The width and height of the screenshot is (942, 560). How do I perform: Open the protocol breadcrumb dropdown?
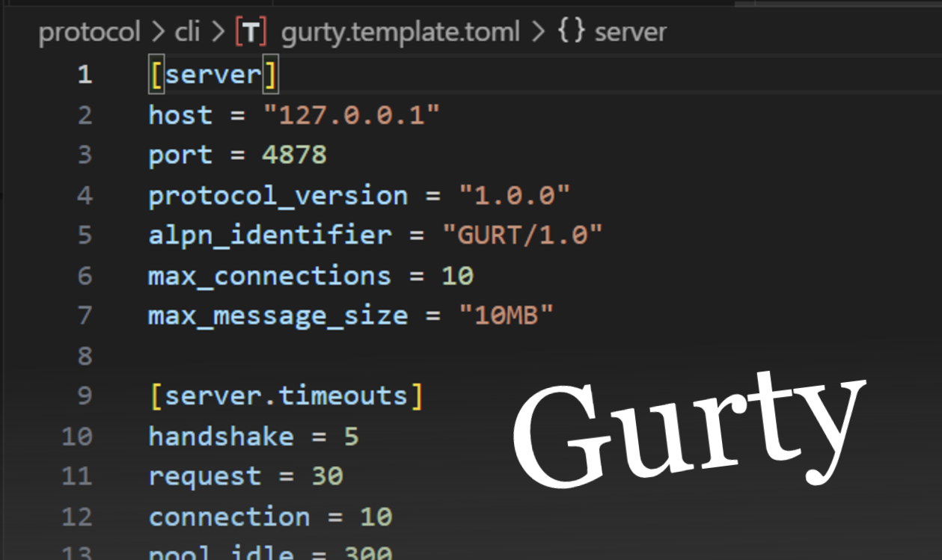(x=90, y=31)
